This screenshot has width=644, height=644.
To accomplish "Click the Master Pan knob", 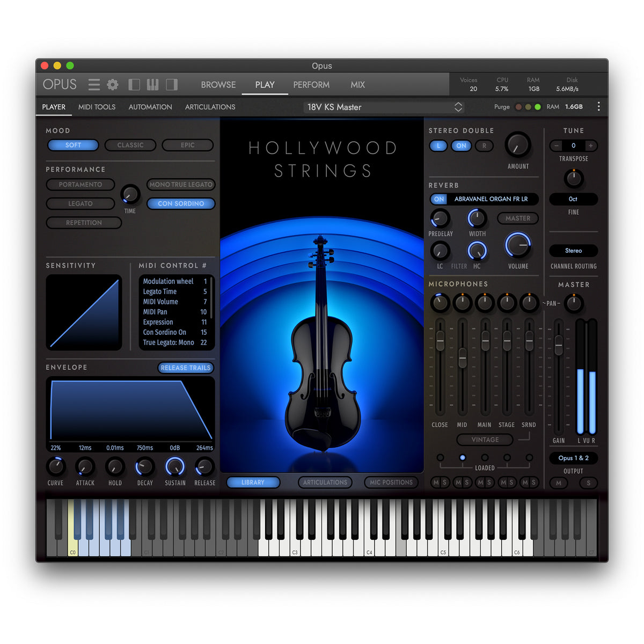I will pos(574,304).
